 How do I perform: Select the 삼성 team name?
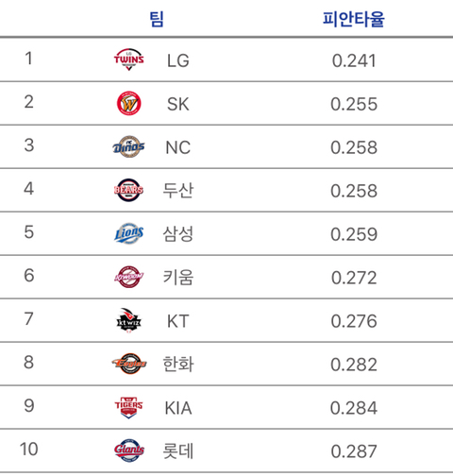(x=178, y=233)
